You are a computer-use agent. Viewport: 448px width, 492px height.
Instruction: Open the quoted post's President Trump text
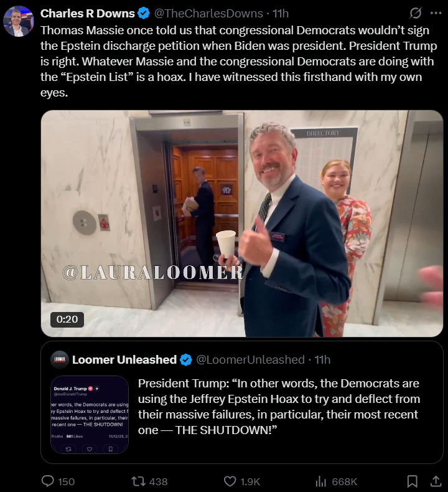click(x=279, y=407)
